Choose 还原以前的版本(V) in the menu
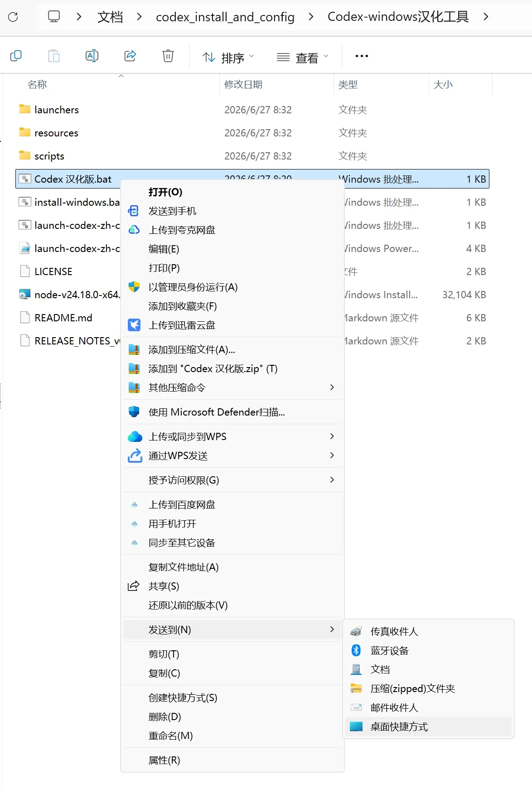 232,605
